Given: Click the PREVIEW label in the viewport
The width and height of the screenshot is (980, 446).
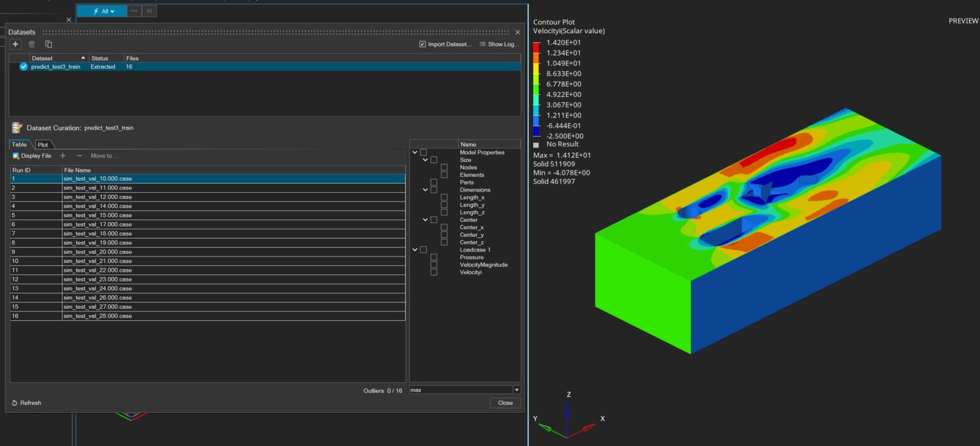Looking at the screenshot, I should pos(963,21).
